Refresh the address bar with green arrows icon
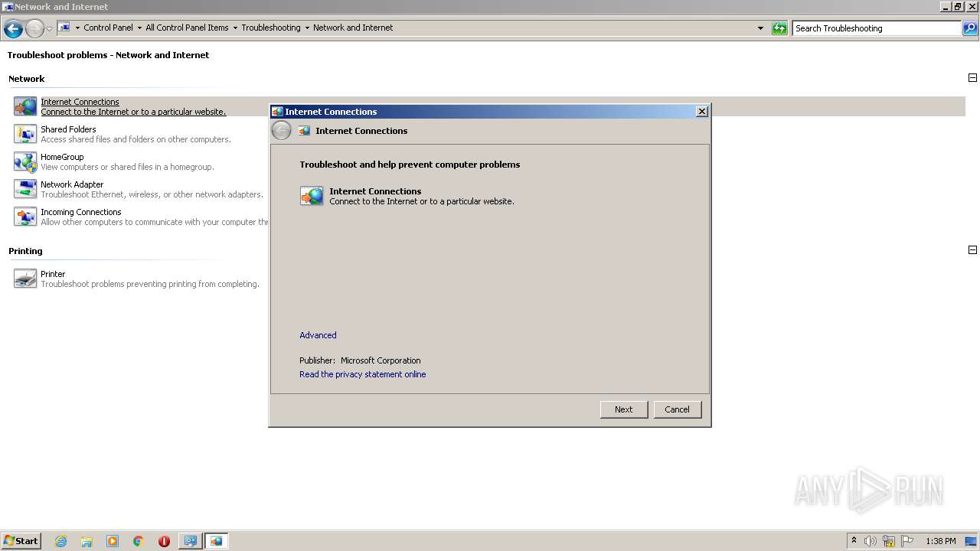 tap(779, 28)
